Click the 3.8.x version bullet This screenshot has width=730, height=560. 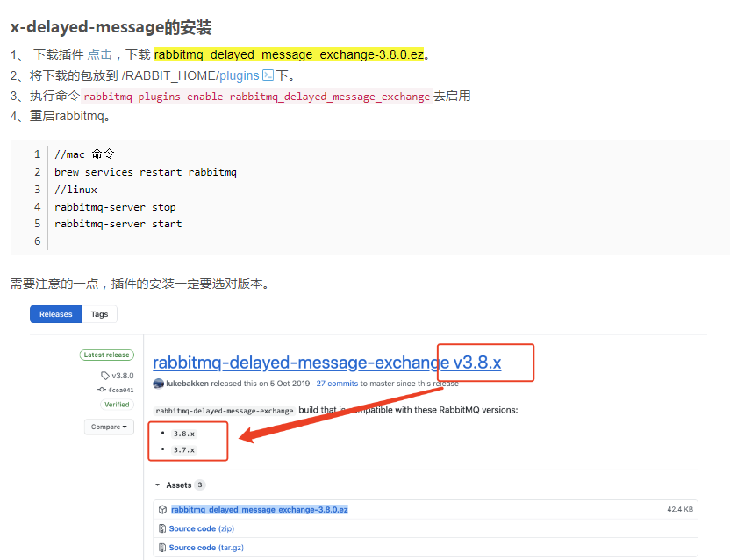[x=184, y=434]
